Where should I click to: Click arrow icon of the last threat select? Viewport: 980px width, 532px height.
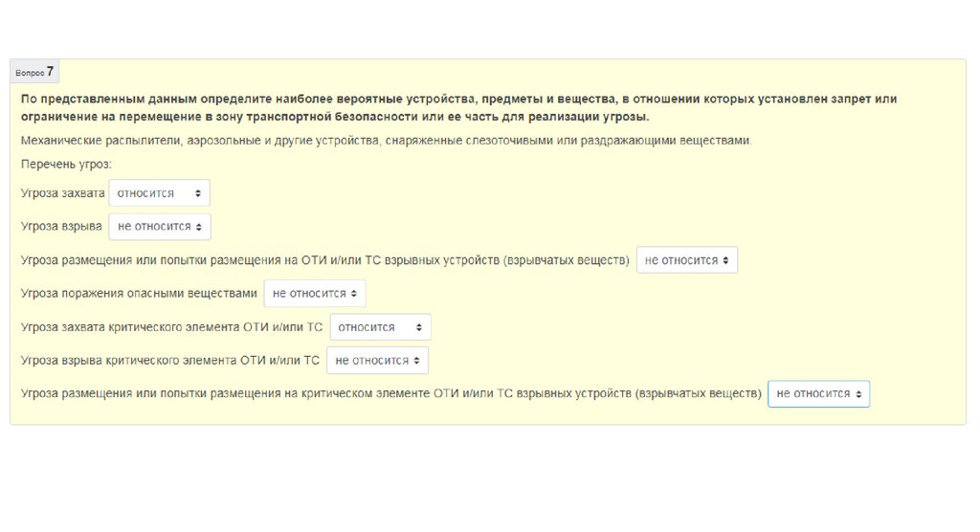pos(858,393)
